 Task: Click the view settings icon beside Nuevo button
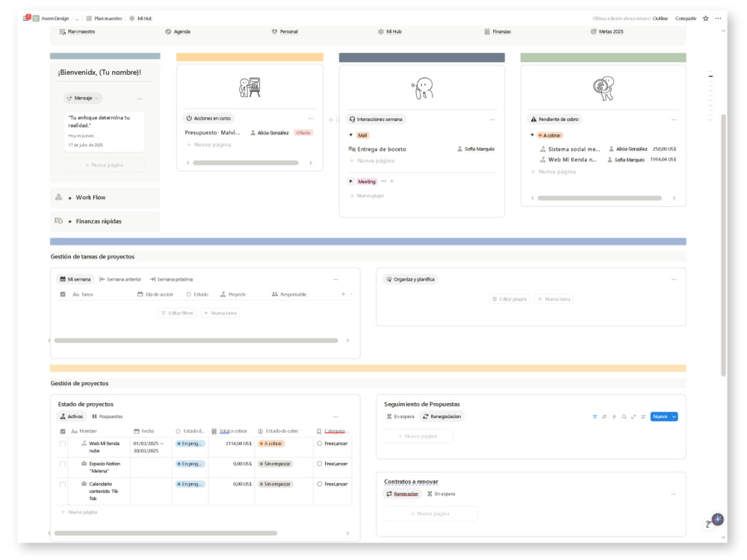click(x=643, y=417)
